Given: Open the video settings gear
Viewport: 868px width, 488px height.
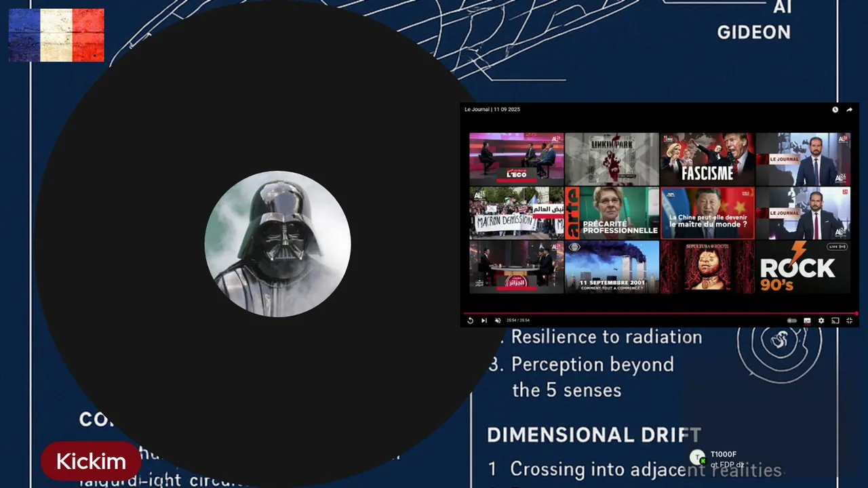Looking at the screenshot, I should [821, 321].
